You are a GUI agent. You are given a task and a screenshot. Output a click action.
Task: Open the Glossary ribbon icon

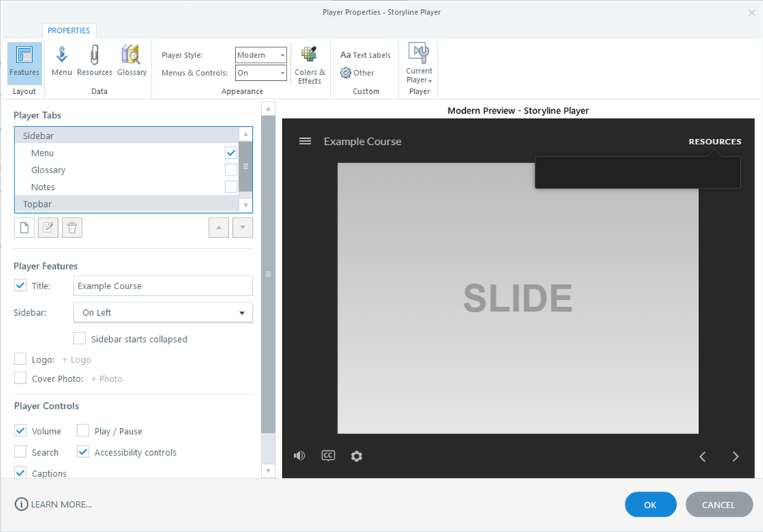(131, 60)
